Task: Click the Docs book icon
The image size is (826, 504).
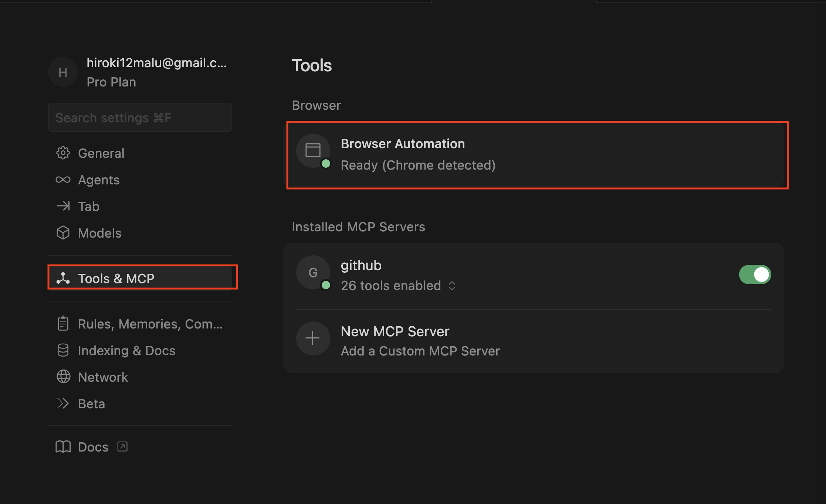Action: coord(63,447)
